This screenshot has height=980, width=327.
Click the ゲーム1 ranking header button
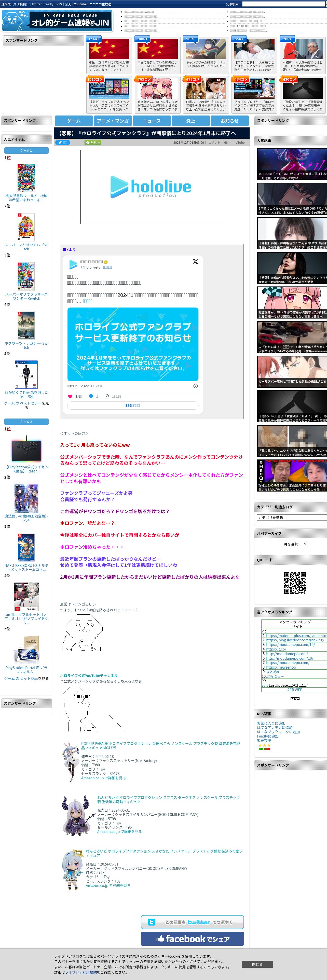point(26,150)
